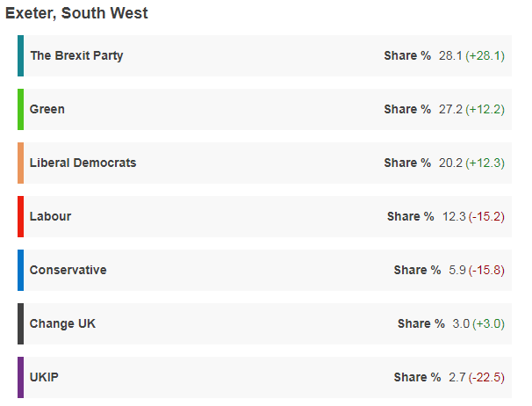Click the Brexit Party 28.1 share value

click(x=449, y=55)
